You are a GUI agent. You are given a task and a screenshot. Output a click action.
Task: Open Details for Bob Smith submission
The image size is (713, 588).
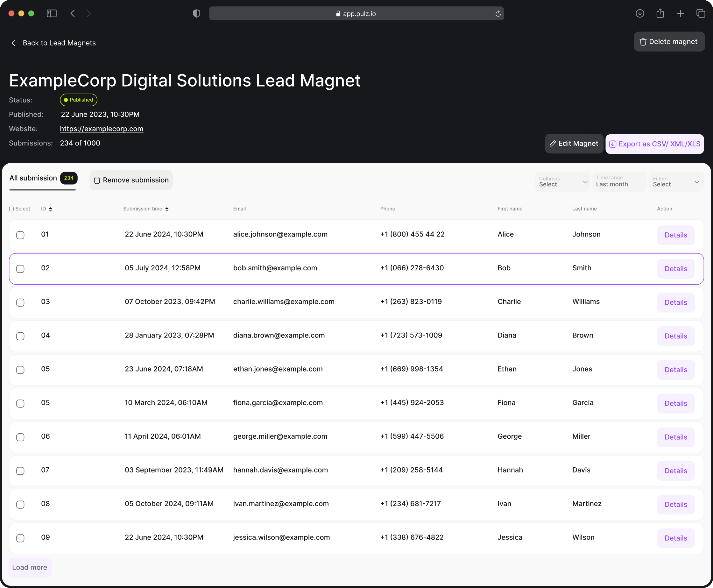pyautogui.click(x=675, y=268)
